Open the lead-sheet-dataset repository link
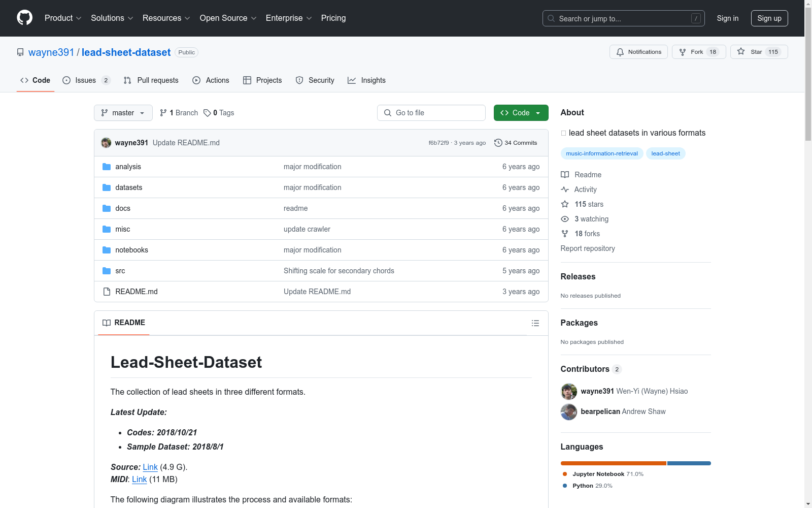 pyautogui.click(x=126, y=52)
